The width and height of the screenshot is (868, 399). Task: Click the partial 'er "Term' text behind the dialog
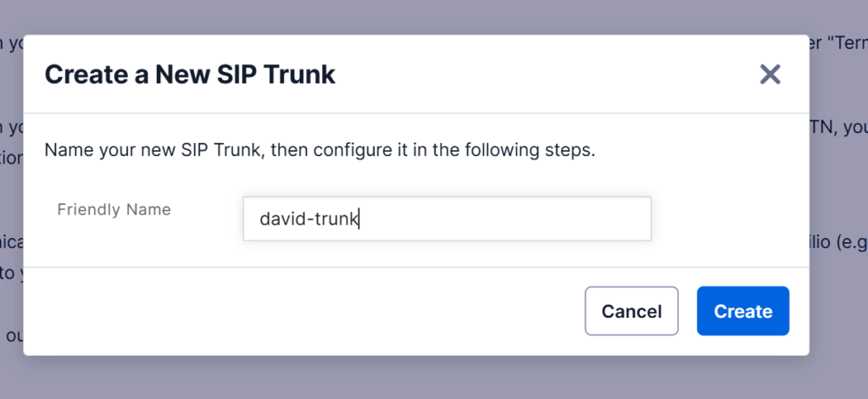(838, 44)
